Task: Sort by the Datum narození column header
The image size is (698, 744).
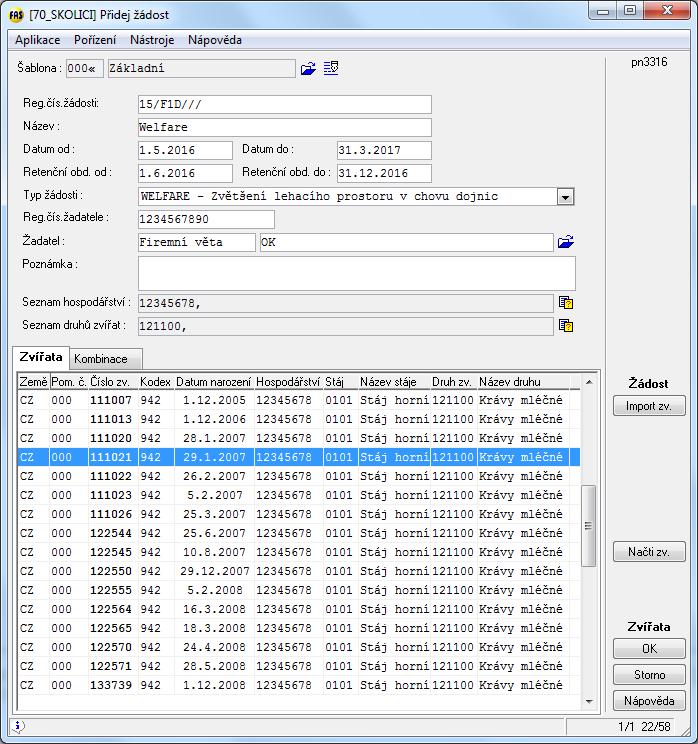Action: click(x=214, y=382)
